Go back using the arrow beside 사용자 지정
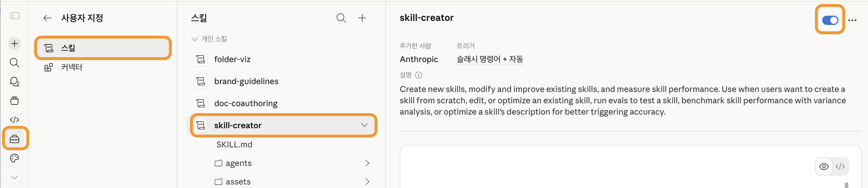This screenshot has height=188, width=868. click(x=48, y=18)
